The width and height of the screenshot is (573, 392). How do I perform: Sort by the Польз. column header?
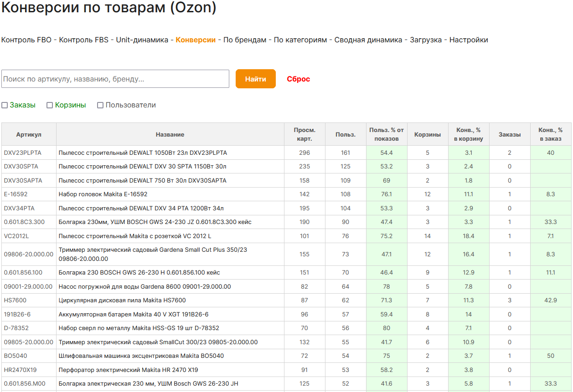pyautogui.click(x=346, y=134)
